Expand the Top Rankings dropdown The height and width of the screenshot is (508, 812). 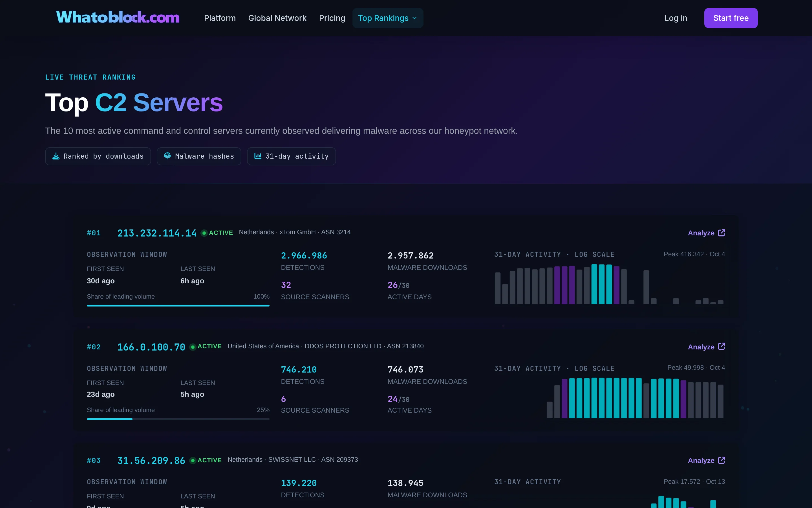[x=388, y=18]
